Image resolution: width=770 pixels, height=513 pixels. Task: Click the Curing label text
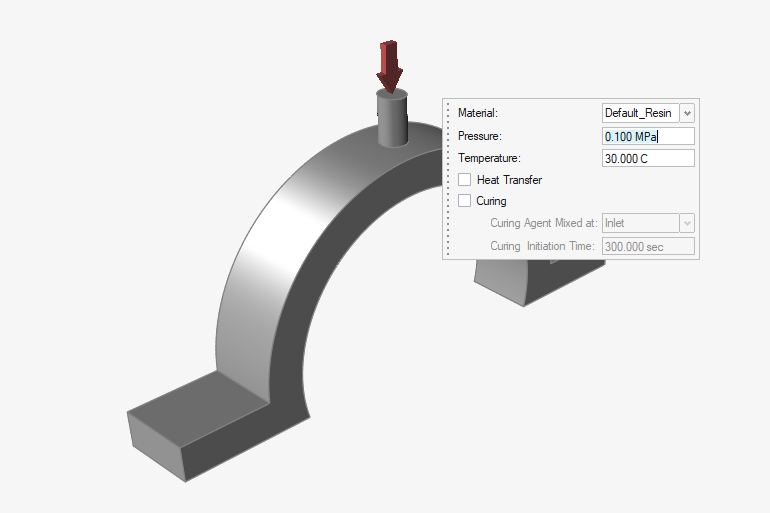pyautogui.click(x=491, y=201)
